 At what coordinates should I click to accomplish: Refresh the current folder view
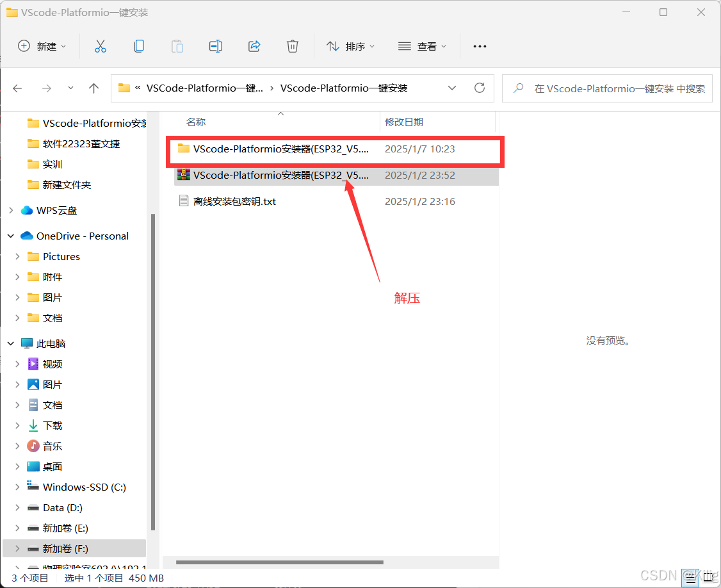(480, 88)
